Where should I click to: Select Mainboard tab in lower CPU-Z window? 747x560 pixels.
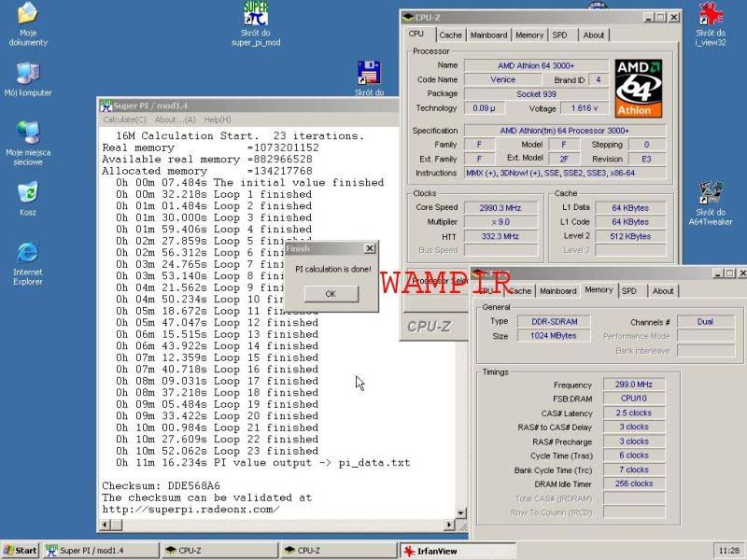(x=557, y=291)
